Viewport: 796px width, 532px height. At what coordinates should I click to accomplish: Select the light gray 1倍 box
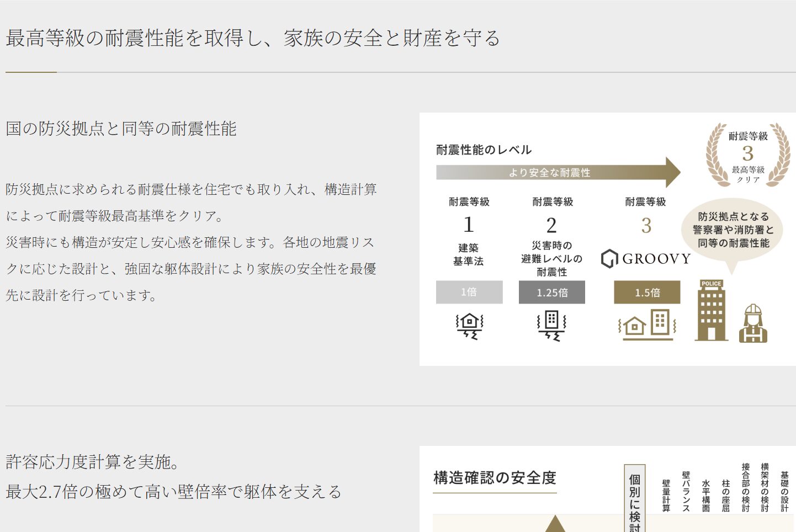[469, 292]
